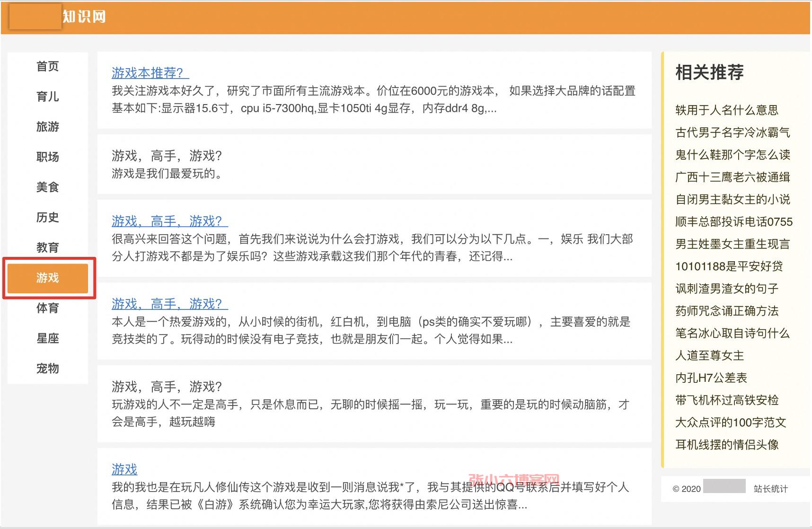
Task: Open recommendation 古代男子名字冷冰霸气
Action: pos(733,132)
